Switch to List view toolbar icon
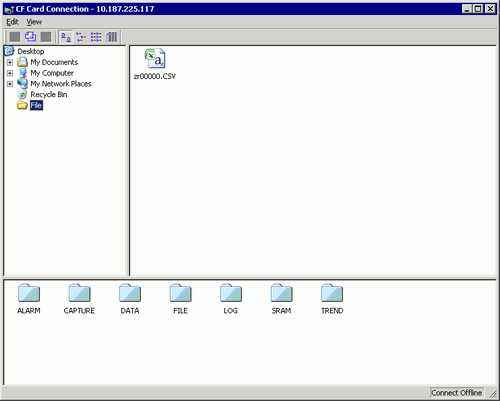This screenshot has height=401, width=500. [96, 37]
